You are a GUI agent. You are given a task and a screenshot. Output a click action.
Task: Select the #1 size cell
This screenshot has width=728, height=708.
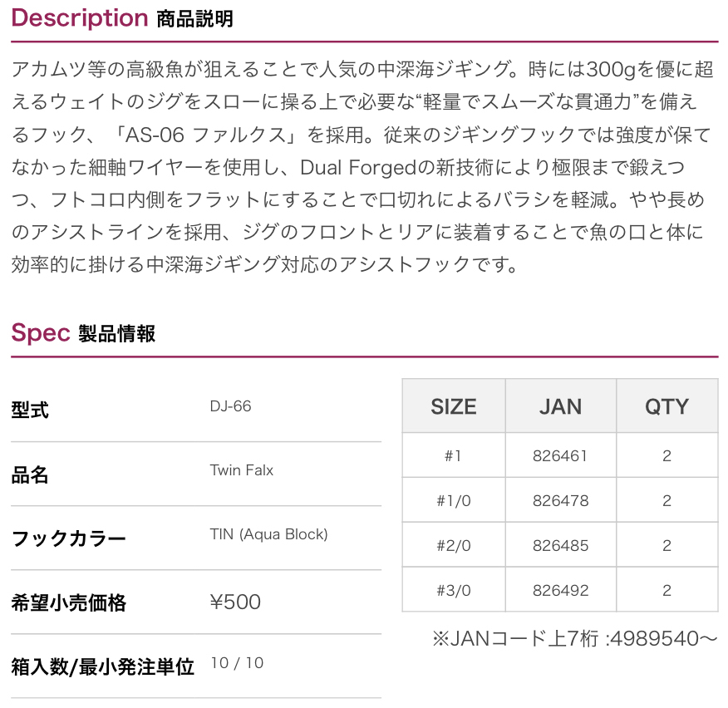point(453,455)
